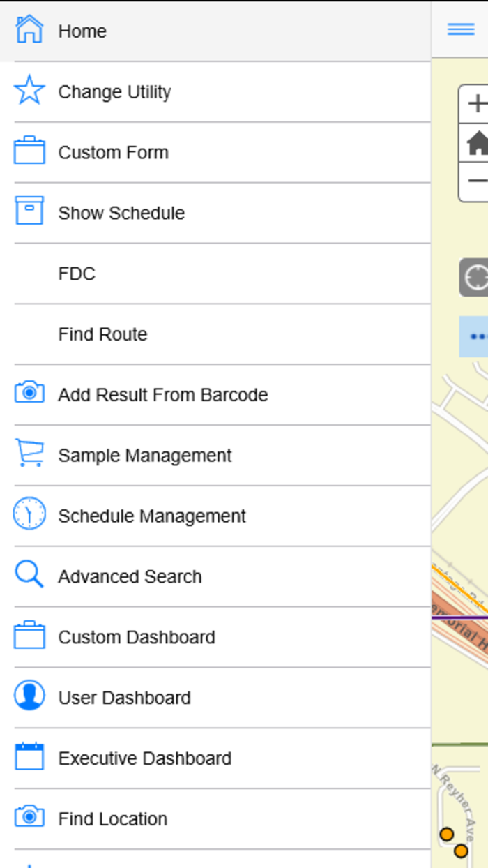The height and width of the screenshot is (868, 488).
Task: Reset map to home extent
Action: (476, 143)
